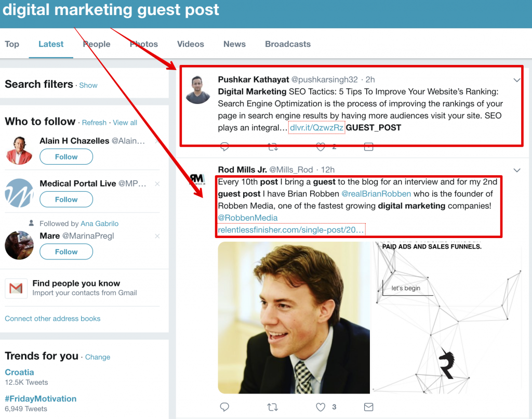Open the smiling man photo in Rod's tweet
Viewport: 532px width, 419px height.
point(294,318)
